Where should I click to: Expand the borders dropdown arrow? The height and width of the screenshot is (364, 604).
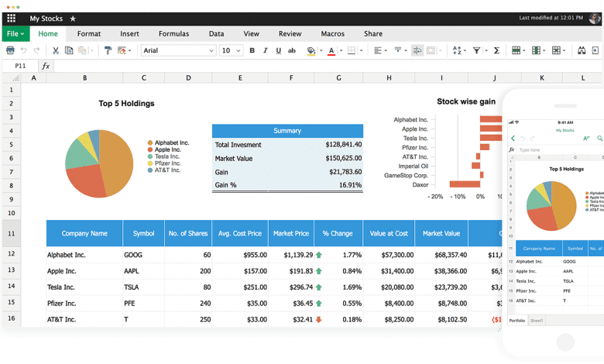pos(361,50)
